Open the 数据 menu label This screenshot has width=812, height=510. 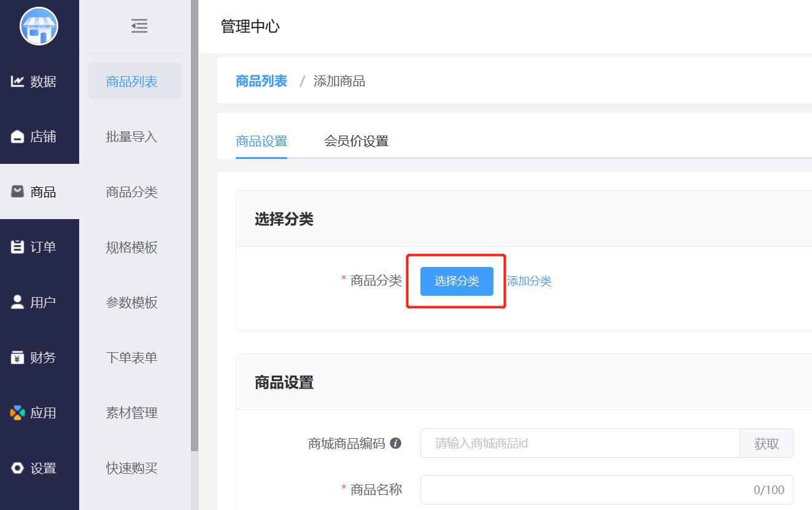click(43, 81)
